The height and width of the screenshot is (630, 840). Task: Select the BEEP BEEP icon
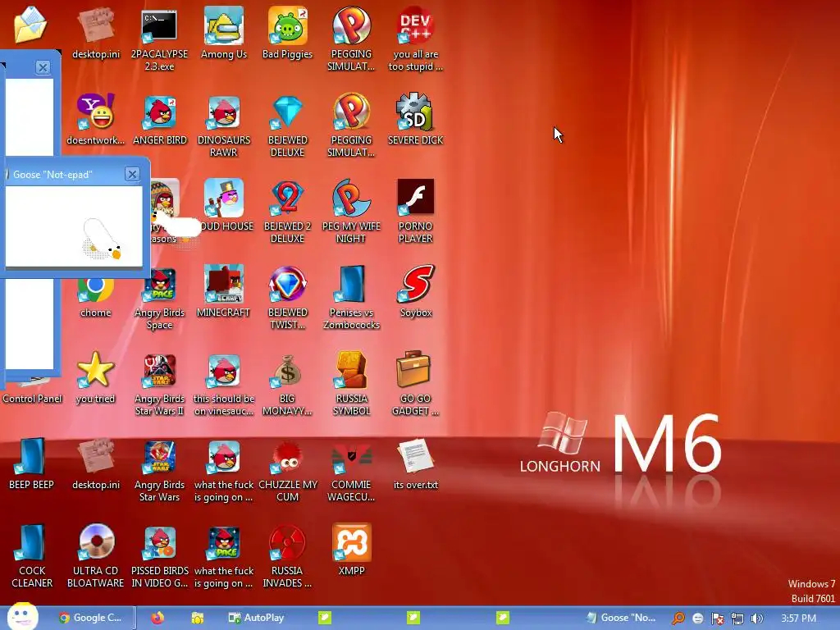(x=31, y=457)
